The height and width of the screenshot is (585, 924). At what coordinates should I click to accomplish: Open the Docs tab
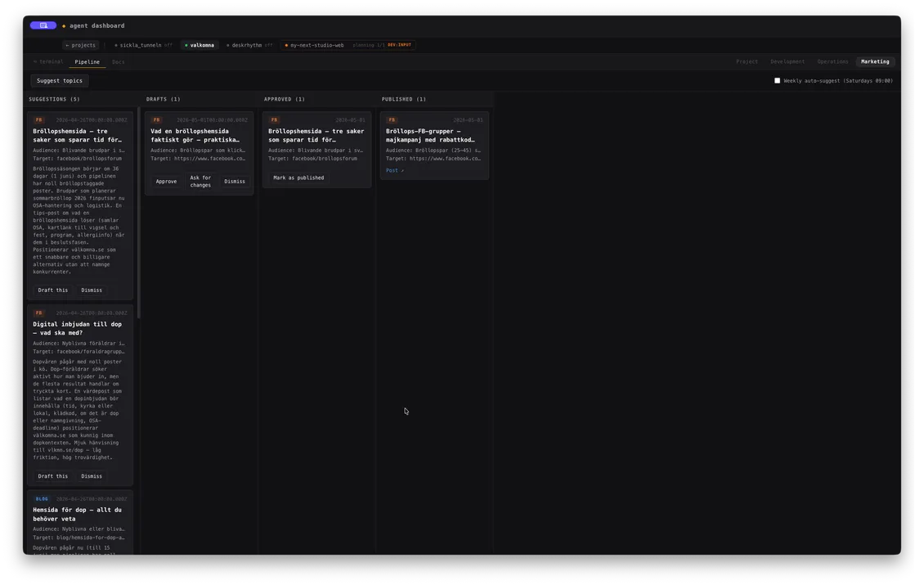119,62
